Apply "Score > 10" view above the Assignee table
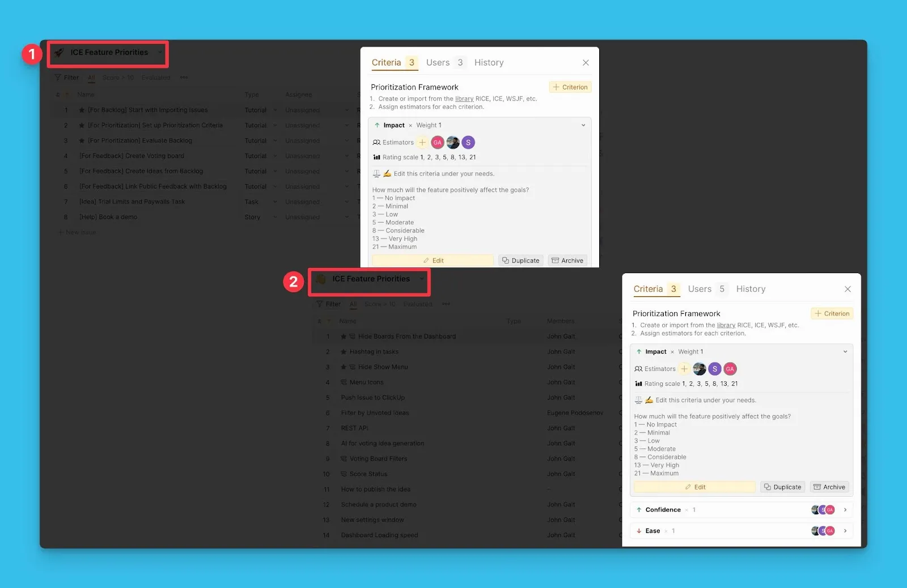 click(118, 78)
